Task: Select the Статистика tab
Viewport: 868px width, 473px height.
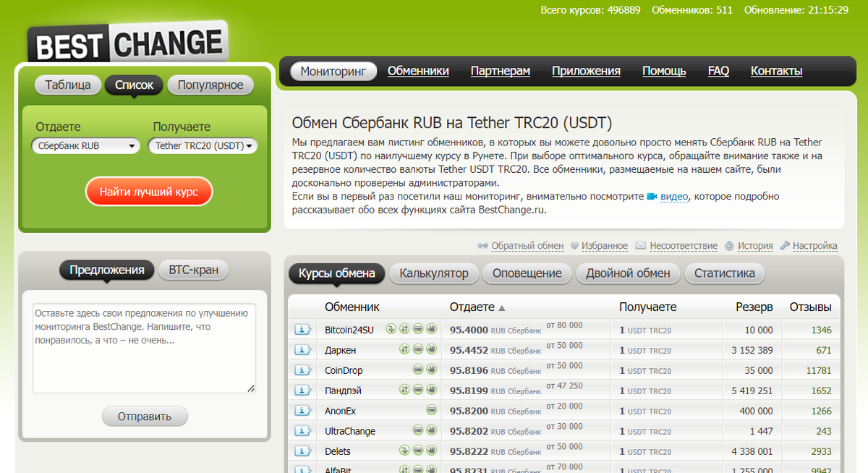Action: [x=725, y=273]
